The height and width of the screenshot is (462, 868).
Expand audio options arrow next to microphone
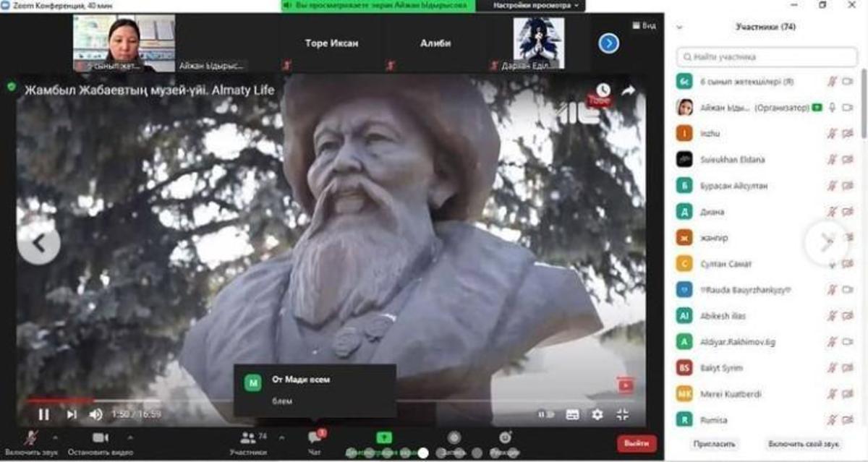56,437
